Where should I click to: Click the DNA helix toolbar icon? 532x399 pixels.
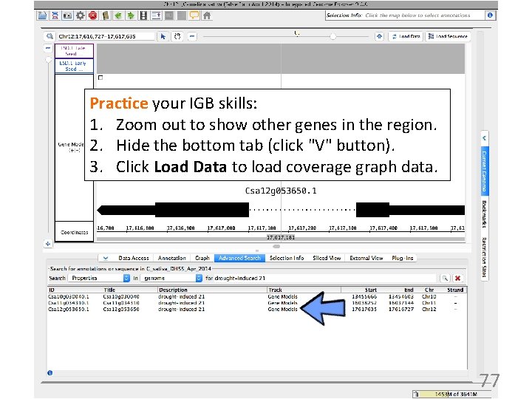point(55,16)
